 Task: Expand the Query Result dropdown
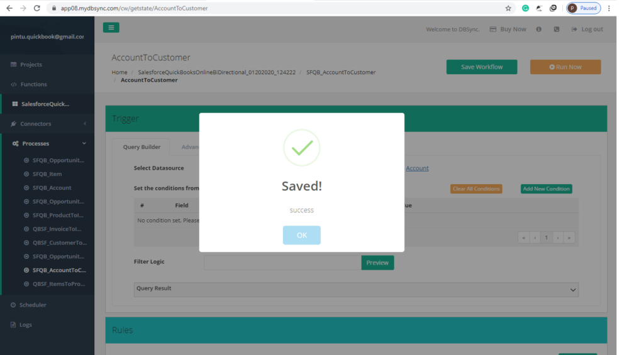(x=356, y=290)
